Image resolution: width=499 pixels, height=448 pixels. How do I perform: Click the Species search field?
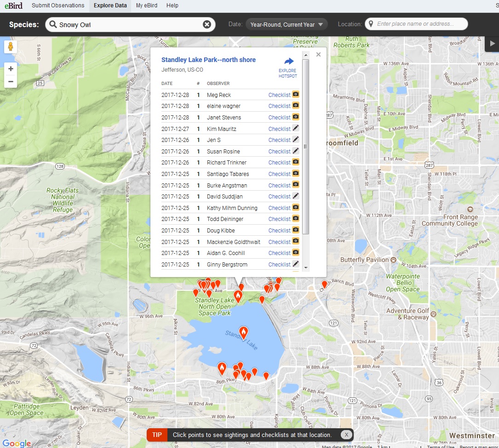pyautogui.click(x=130, y=25)
